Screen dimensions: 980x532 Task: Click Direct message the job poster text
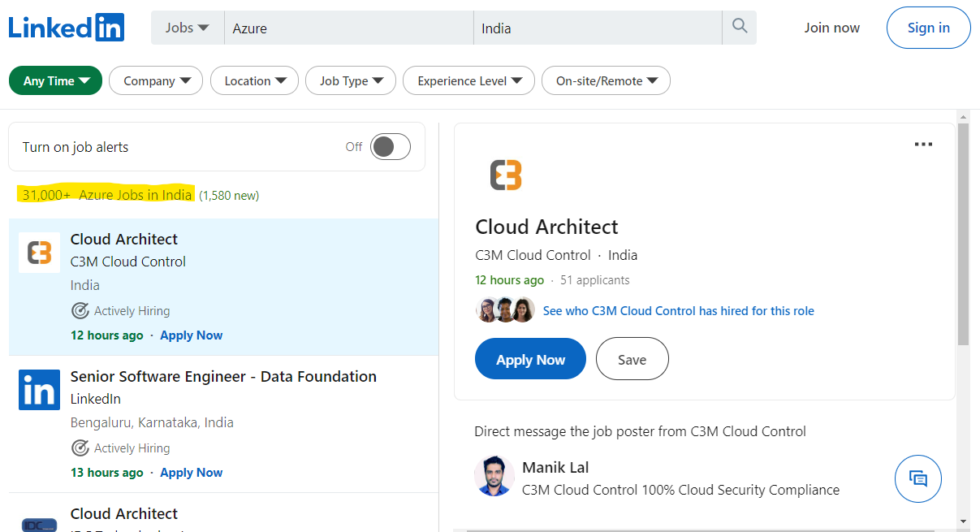pyautogui.click(x=640, y=431)
